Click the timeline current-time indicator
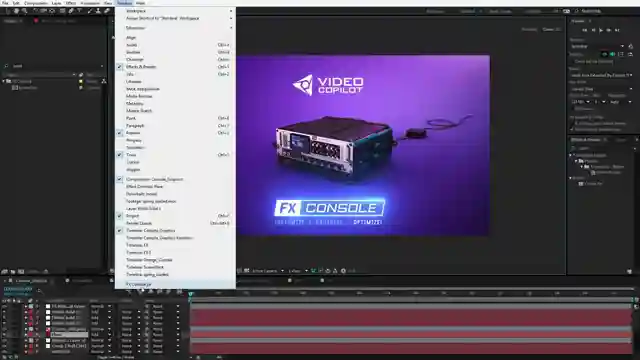Image resolution: width=640 pixels, height=360 pixels. coord(190,293)
